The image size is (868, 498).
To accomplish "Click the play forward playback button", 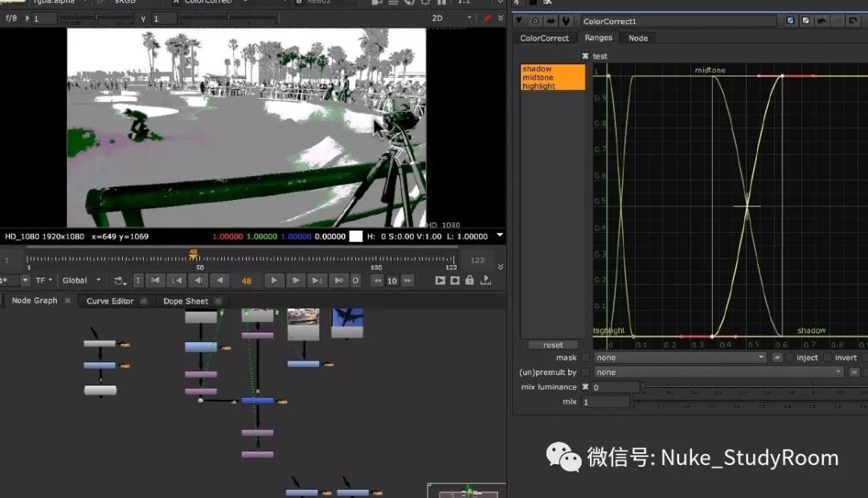I will click(x=275, y=280).
